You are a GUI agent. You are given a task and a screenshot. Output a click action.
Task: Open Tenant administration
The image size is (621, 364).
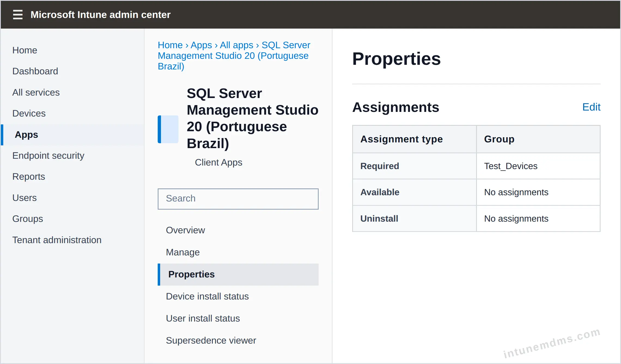[x=57, y=240]
